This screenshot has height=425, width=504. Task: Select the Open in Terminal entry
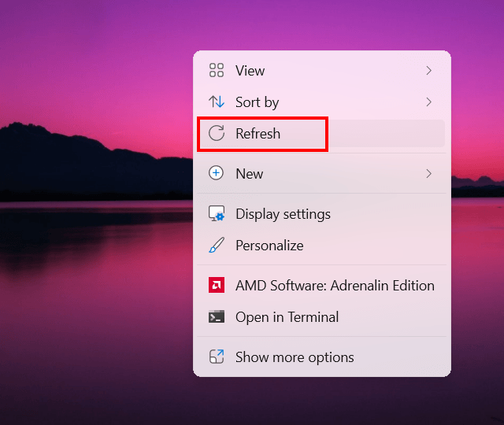(287, 317)
